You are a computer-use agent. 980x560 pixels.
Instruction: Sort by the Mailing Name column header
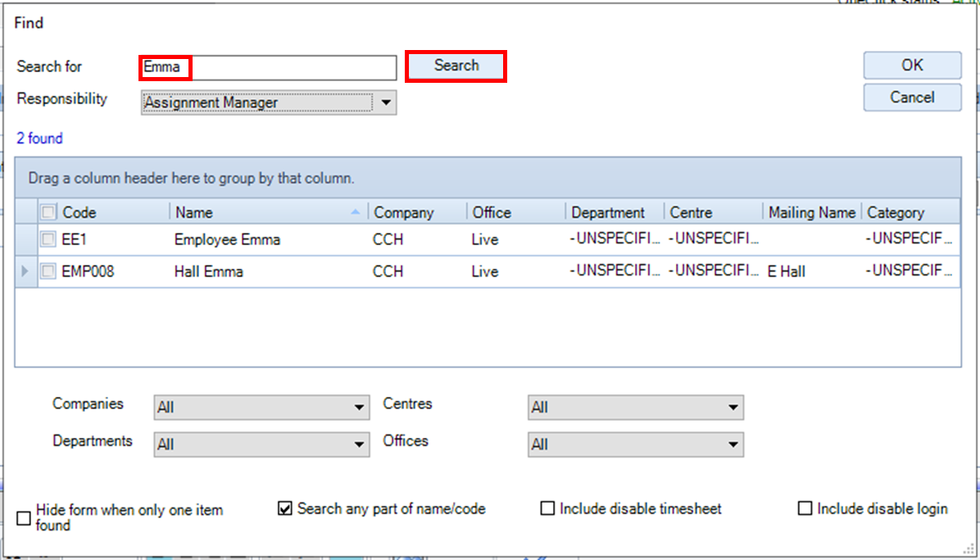[x=813, y=212]
